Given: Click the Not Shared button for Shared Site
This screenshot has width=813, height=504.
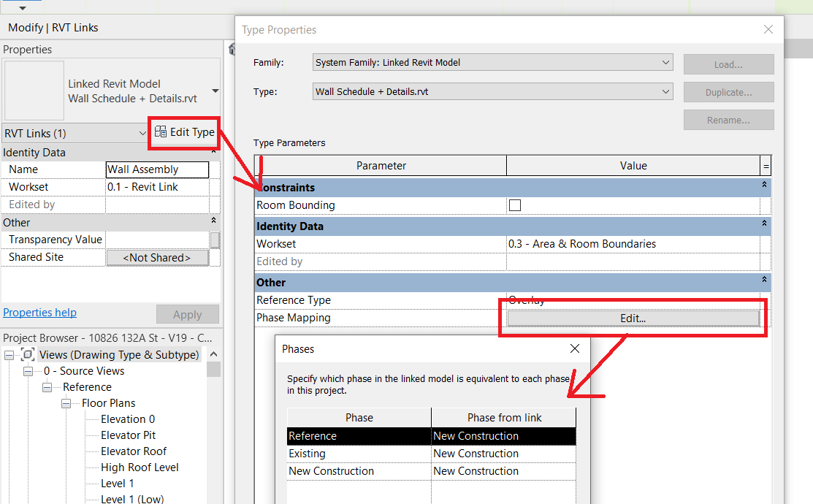Looking at the screenshot, I should pos(157,257).
